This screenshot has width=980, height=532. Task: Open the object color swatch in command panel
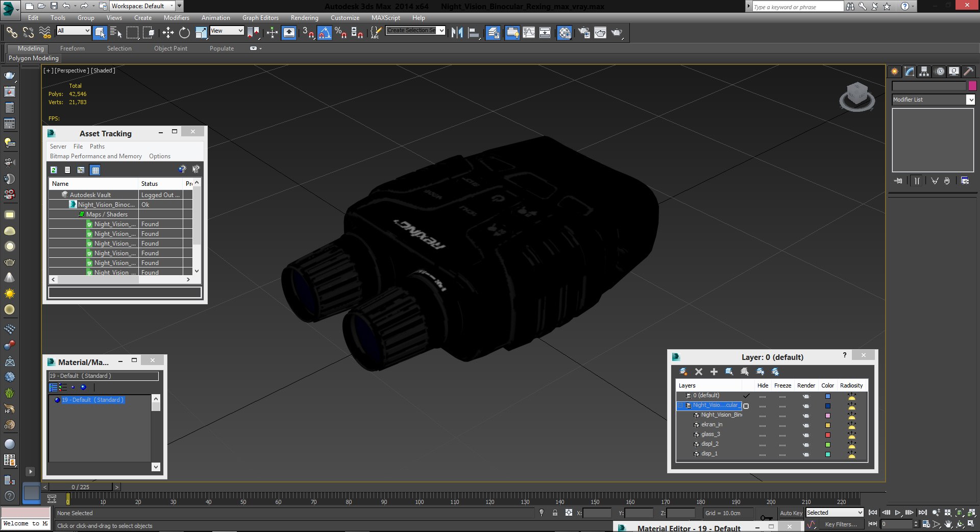pos(972,86)
